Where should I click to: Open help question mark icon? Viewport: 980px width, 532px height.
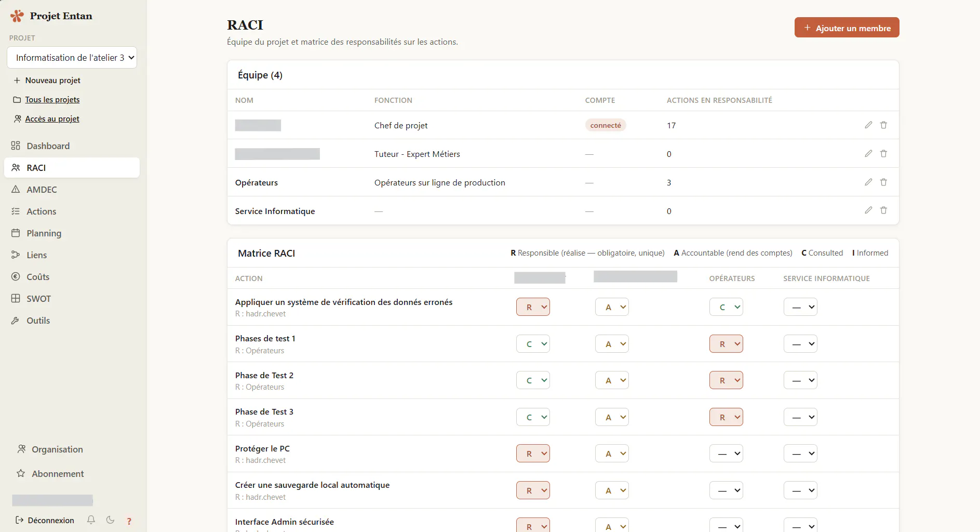point(129,521)
